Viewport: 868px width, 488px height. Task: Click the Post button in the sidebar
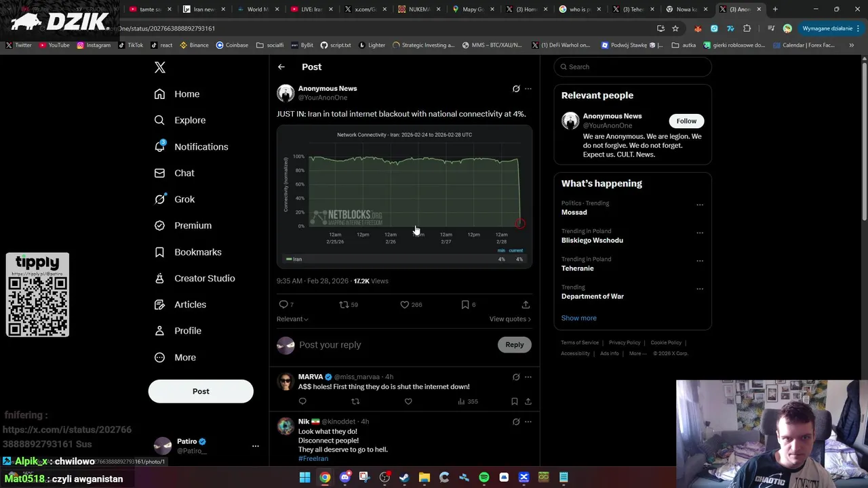201,391
